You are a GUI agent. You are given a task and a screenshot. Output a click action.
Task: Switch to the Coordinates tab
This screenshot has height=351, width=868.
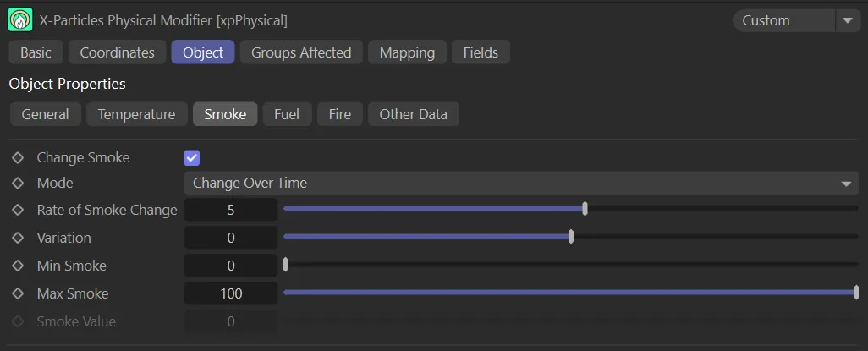[117, 52]
